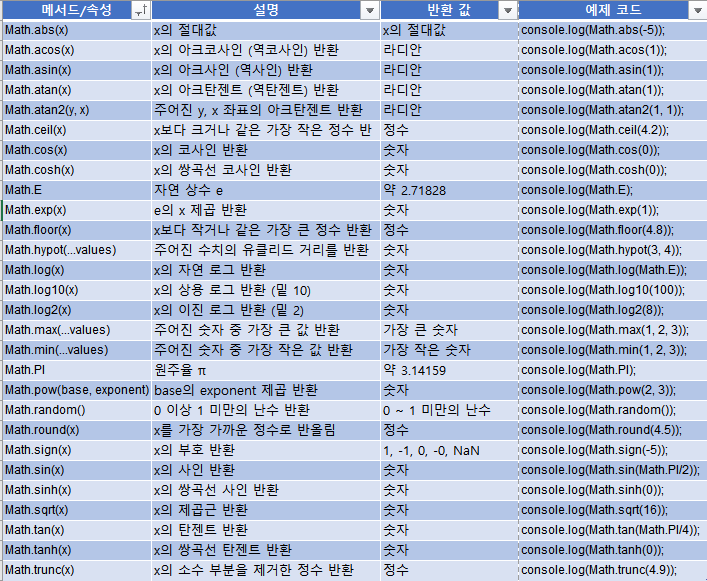The image size is (707, 581).
Task: Select the Math.random() cell
Action: click(77, 410)
